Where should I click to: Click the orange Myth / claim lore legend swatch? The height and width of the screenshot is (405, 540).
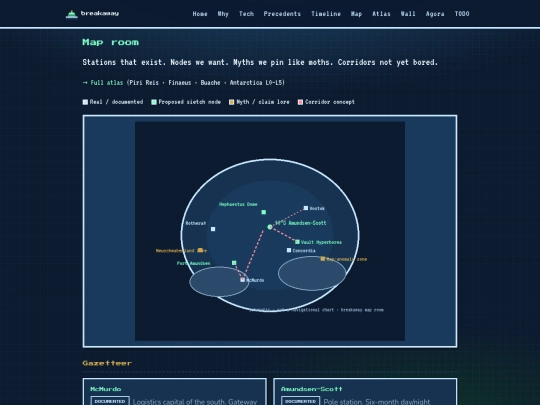(232, 102)
